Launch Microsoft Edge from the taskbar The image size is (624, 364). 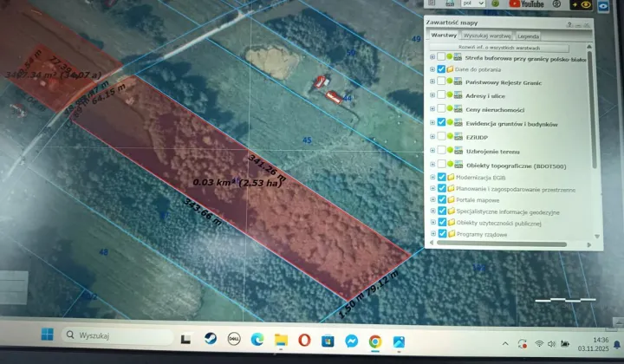257,340
